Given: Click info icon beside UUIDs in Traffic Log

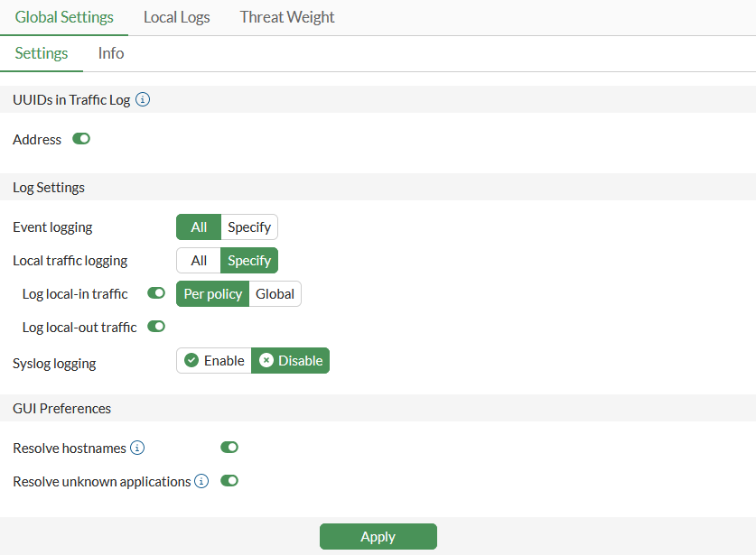Looking at the screenshot, I should pos(143,100).
